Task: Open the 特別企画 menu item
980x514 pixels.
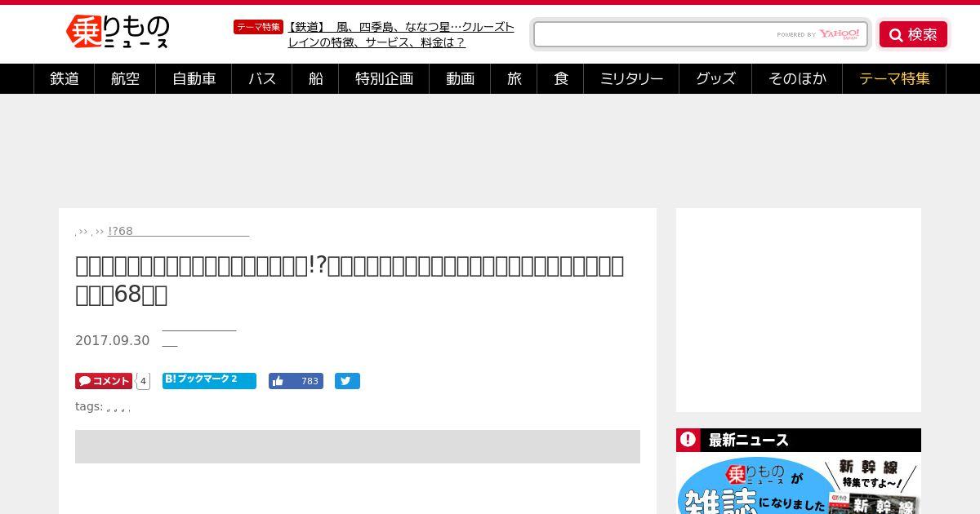Action: 384,78
